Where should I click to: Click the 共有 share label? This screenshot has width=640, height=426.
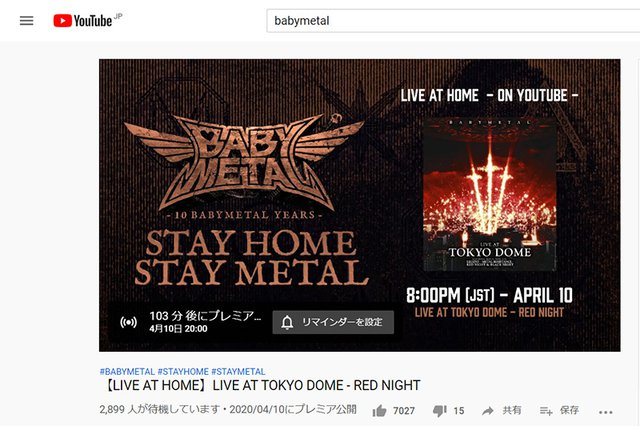pos(512,410)
